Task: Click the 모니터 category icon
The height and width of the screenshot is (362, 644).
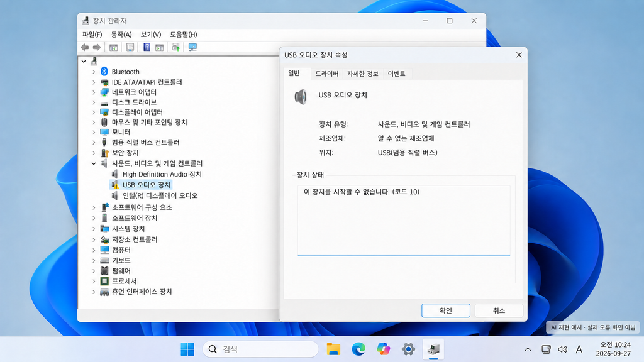Action: [104, 132]
